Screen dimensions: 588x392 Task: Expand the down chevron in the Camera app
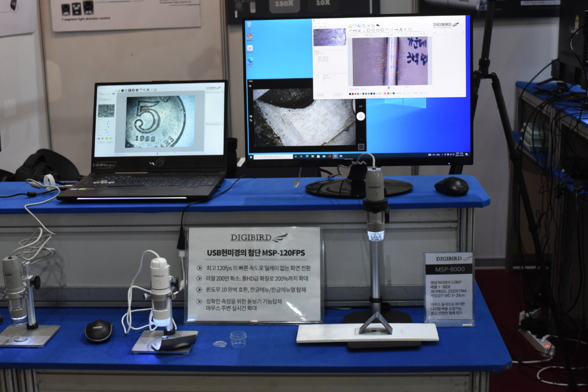point(361,139)
